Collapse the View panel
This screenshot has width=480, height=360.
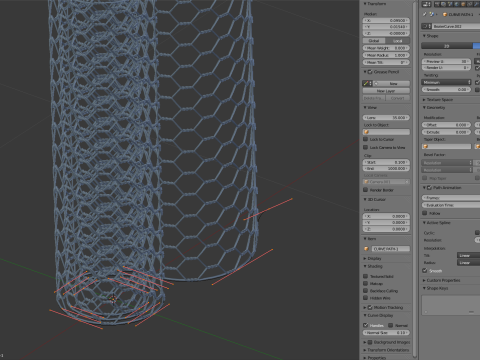(365, 108)
